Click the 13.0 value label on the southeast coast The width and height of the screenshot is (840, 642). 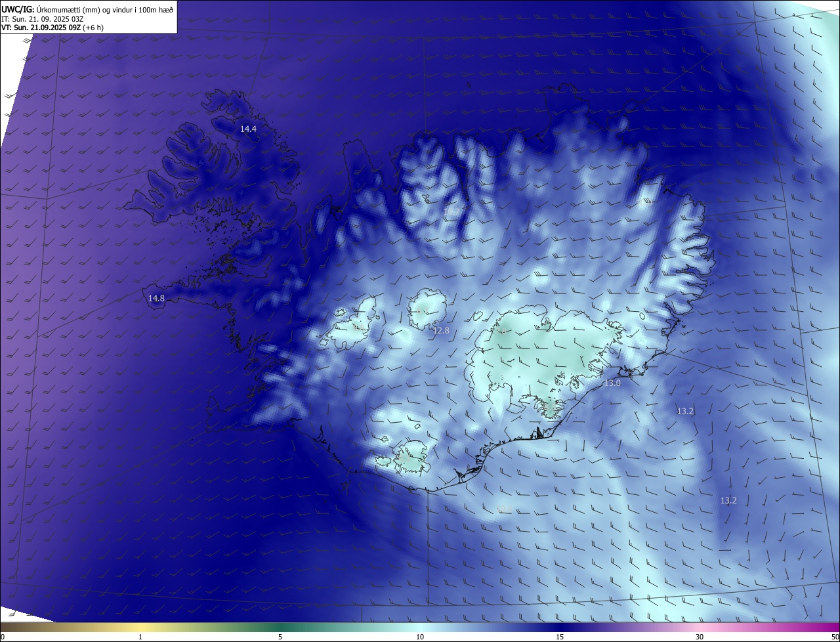click(x=612, y=383)
